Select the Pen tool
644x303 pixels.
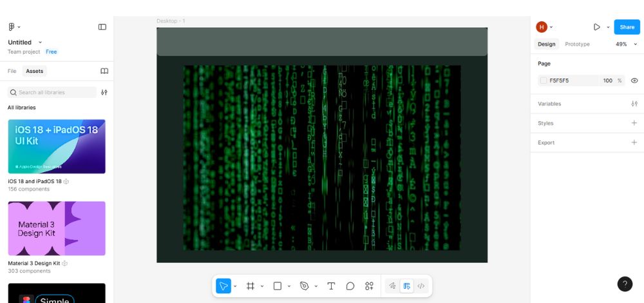point(305,286)
